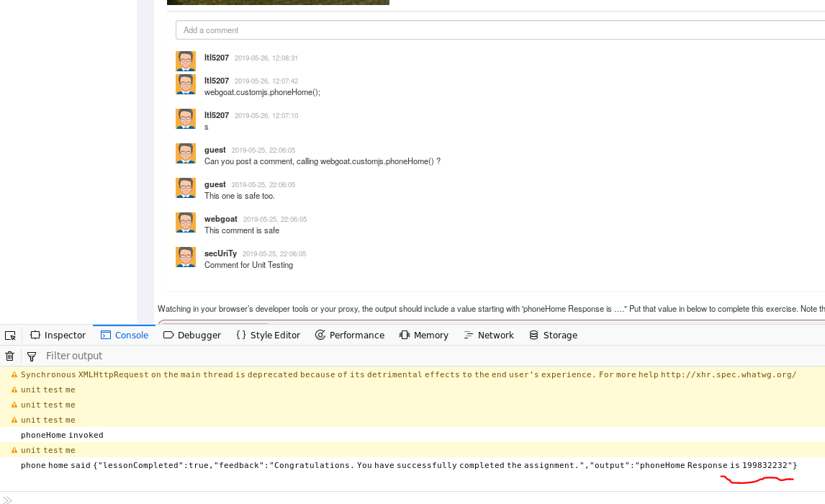
Task: Open the Debugger panel
Action: [x=192, y=336]
